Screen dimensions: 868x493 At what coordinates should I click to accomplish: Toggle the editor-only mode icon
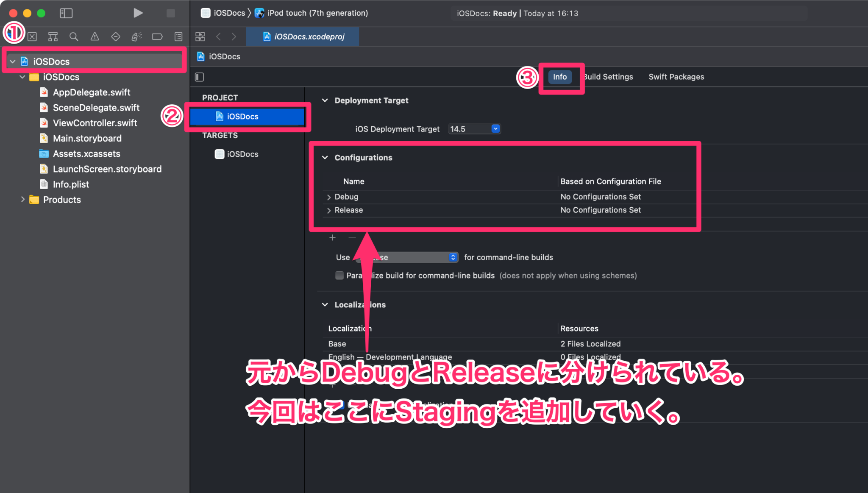pyautogui.click(x=199, y=77)
